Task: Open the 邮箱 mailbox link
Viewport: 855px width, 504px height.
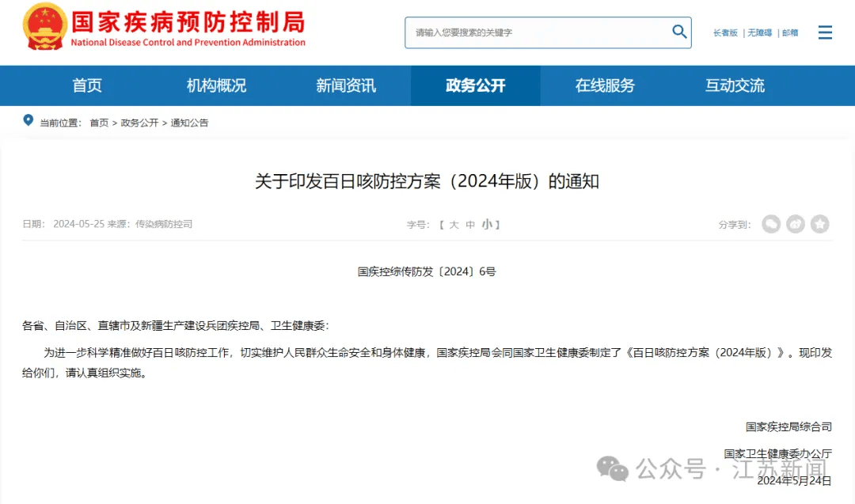Action: tap(789, 32)
